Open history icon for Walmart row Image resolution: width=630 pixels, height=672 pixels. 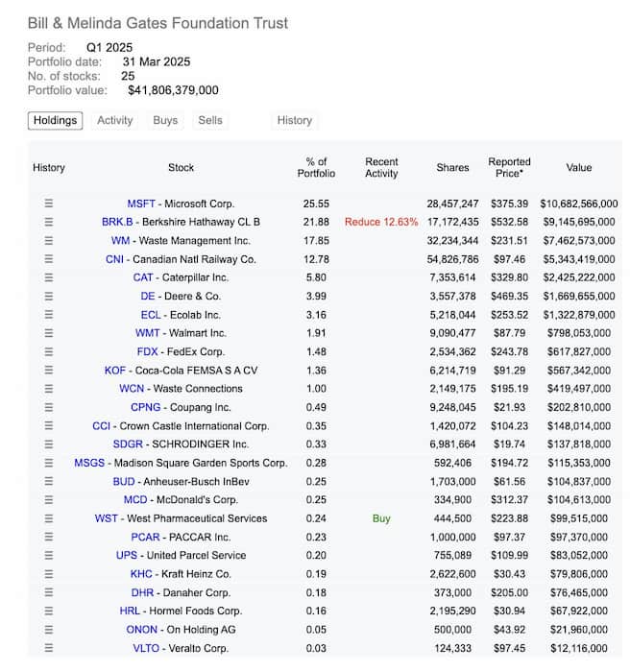tap(49, 333)
